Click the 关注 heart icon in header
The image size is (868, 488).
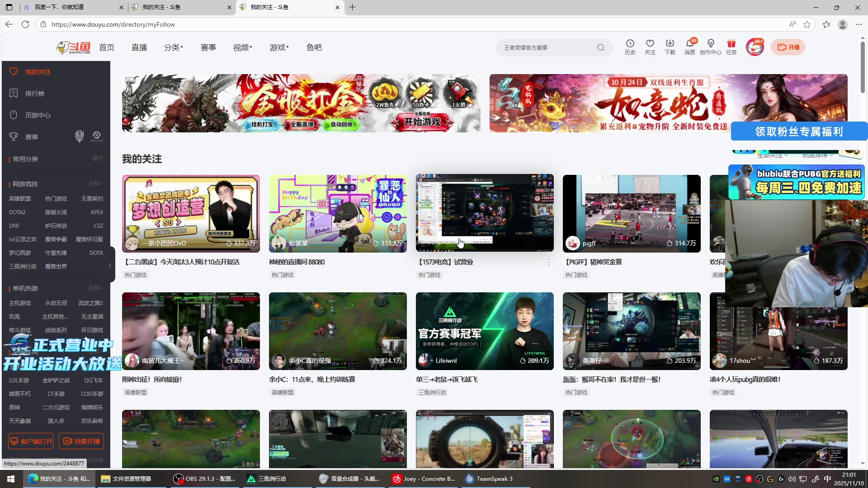tap(650, 44)
